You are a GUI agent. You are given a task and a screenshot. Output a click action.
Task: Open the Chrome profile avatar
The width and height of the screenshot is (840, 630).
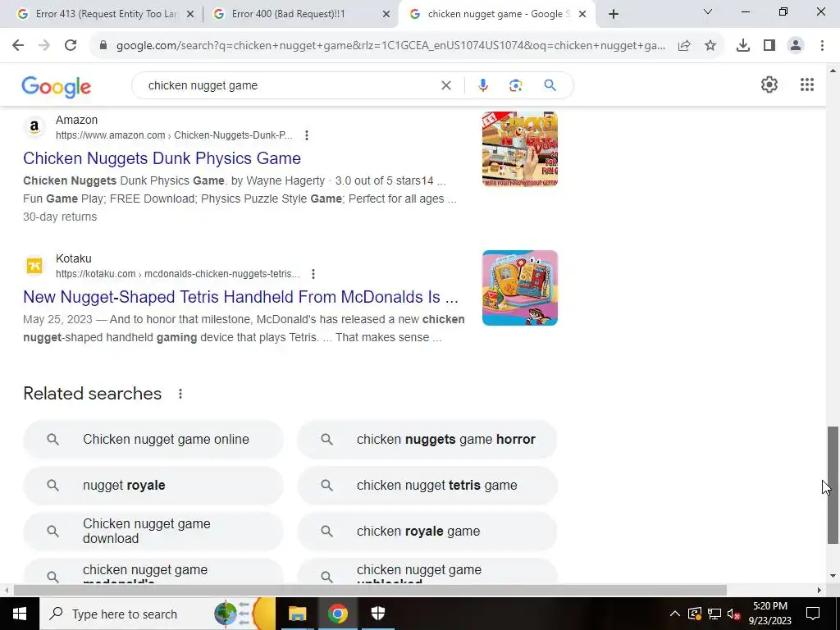pyautogui.click(x=796, y=46)
